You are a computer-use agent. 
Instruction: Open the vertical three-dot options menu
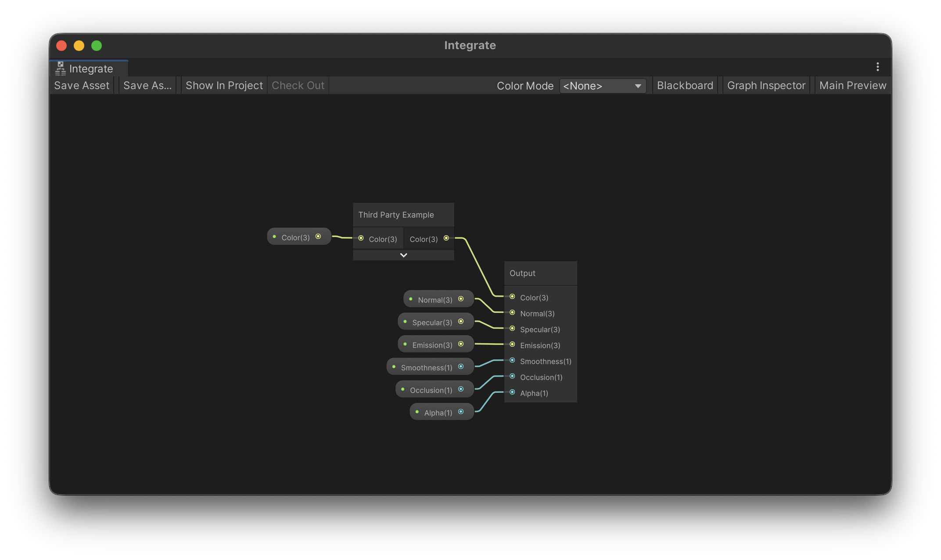pyautogui.click(x=877, y=67)
